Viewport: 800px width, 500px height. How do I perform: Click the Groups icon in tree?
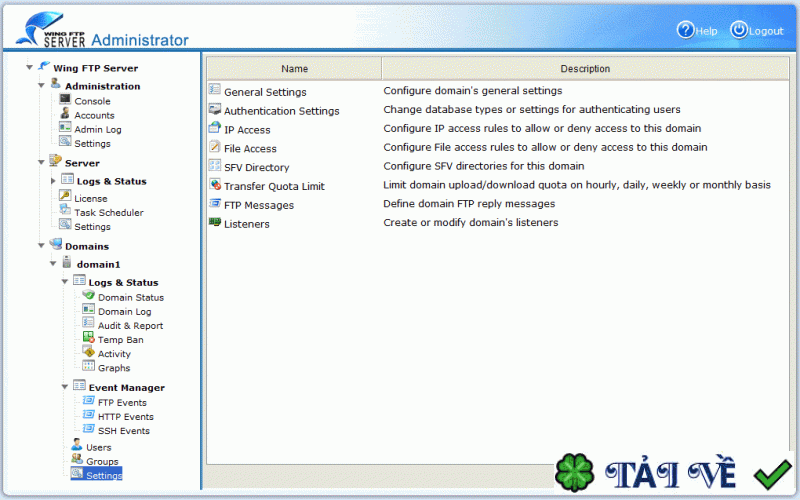[77, 459]
